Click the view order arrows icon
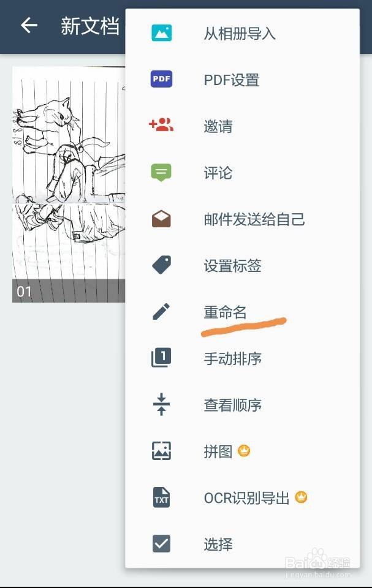 [161, 404]
